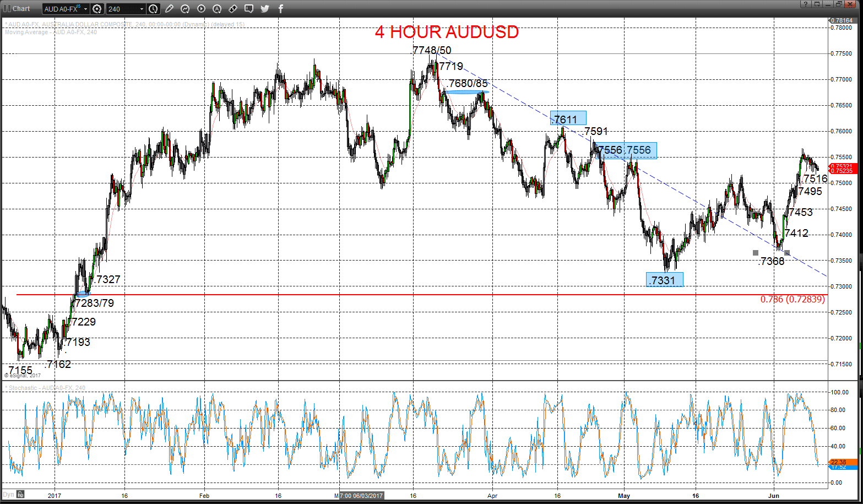The image size is (863, 504).
Task: Select the 7680/85 annotation text
Action: (x=468, y=84)
